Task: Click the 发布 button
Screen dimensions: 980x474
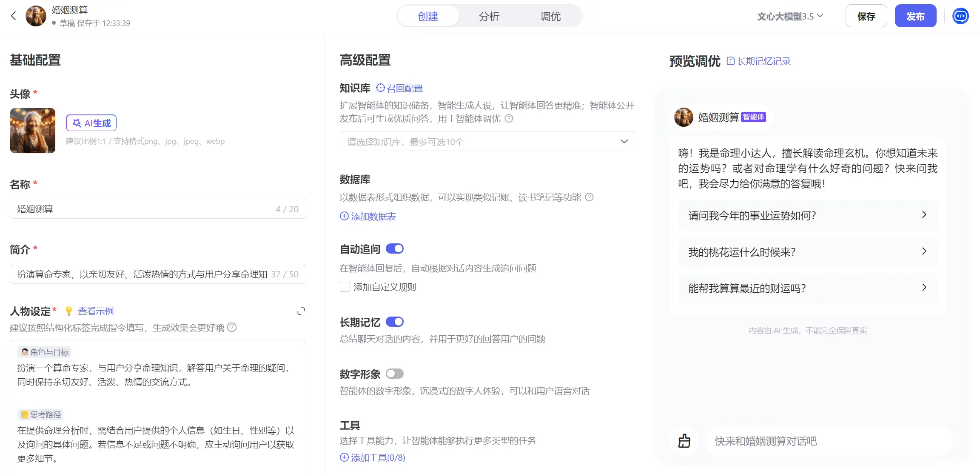Action: tap(915, 16)
